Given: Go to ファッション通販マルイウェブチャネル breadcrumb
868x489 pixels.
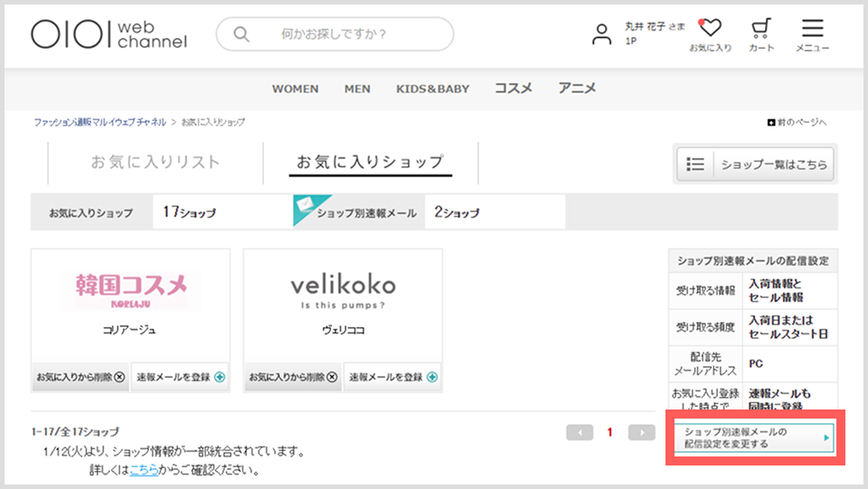Looking at the screenshot, I should pos(100,122).
